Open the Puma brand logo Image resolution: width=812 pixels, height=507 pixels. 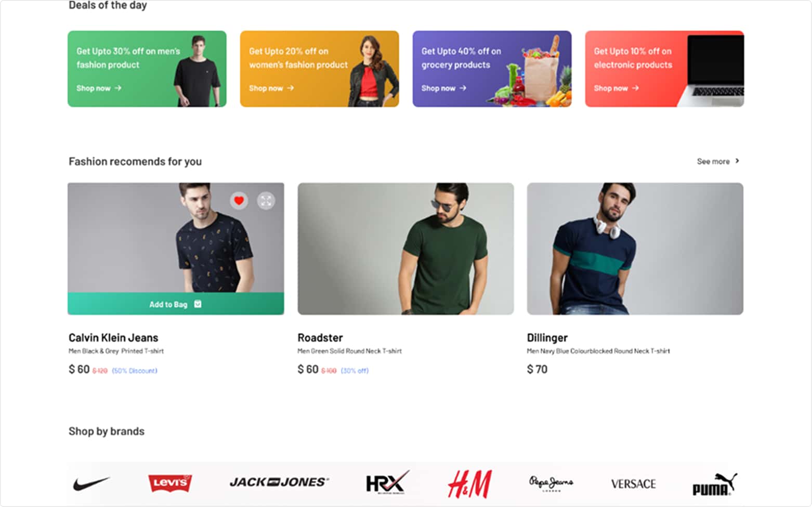tap(715, 484)
